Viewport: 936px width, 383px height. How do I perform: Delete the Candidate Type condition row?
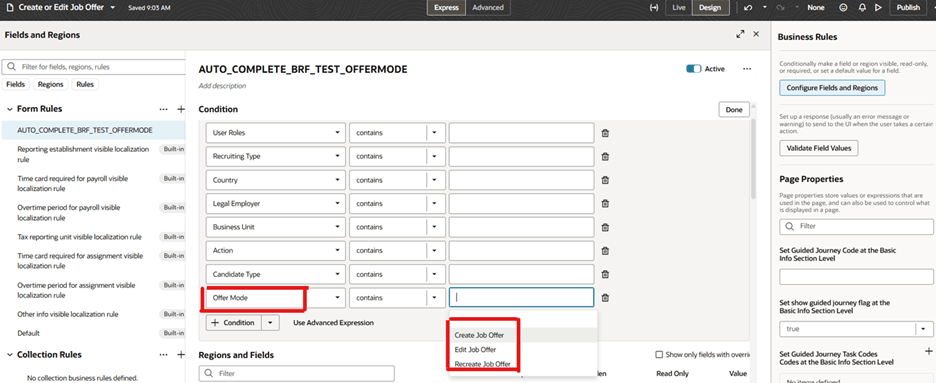tap(605, 274)
